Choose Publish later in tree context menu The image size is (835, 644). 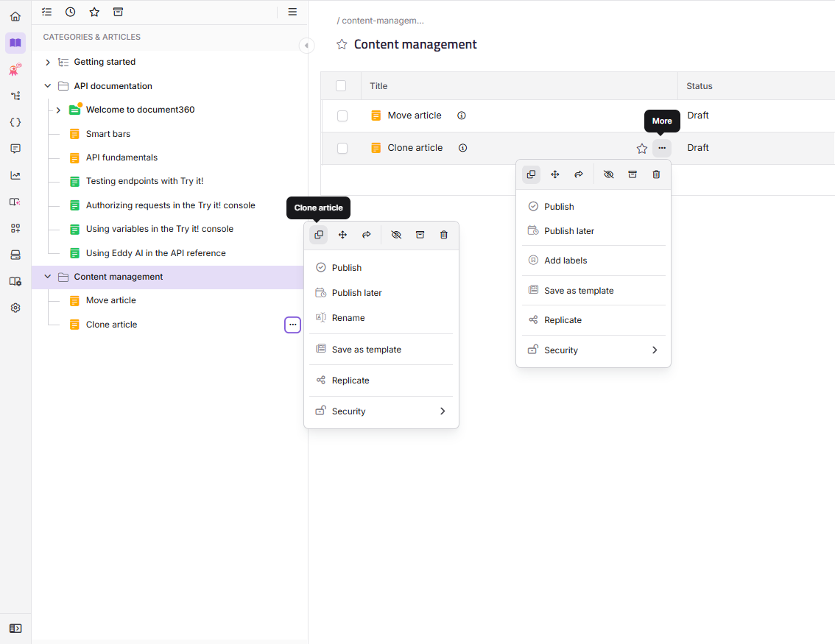(x=381, y=293)
